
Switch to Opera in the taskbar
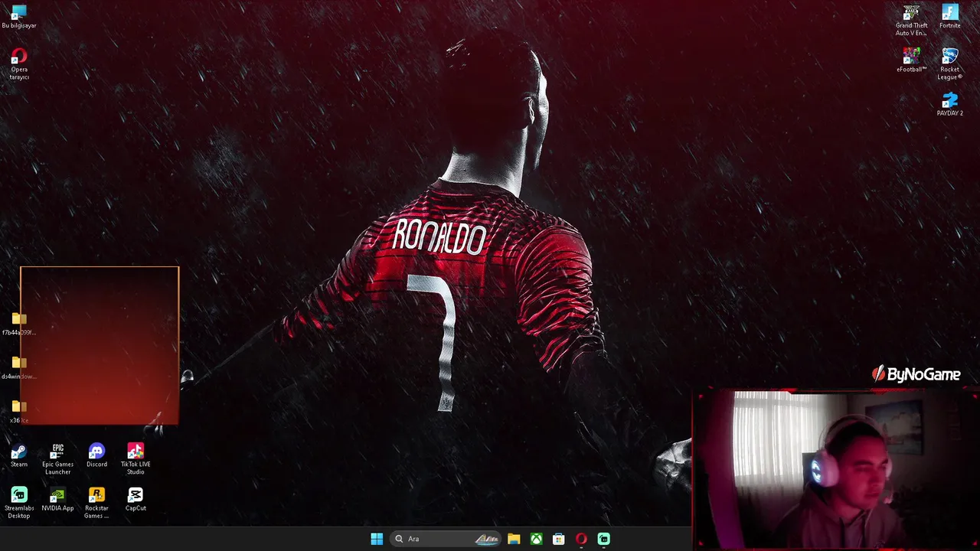pyautogui.click(x=581, y=539)
